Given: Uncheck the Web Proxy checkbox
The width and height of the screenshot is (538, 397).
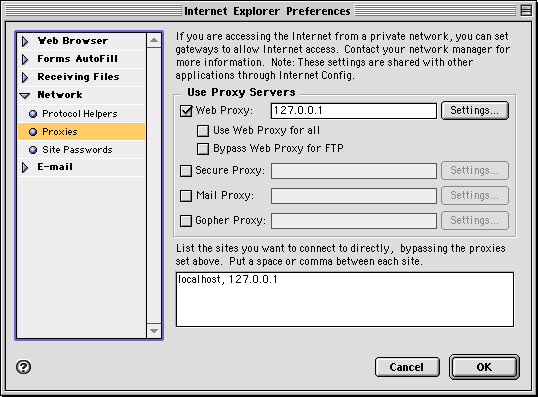Looking at the screenshot, I should (x=186, y=111).
